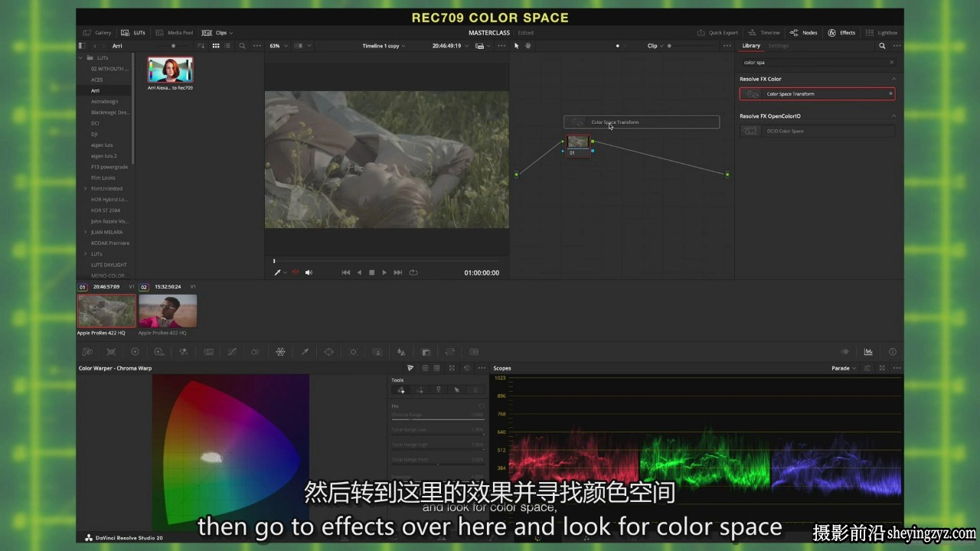Screen dimensions: 980x551
Task: Switch to the Library tab
Action: (x=751, y=46)
